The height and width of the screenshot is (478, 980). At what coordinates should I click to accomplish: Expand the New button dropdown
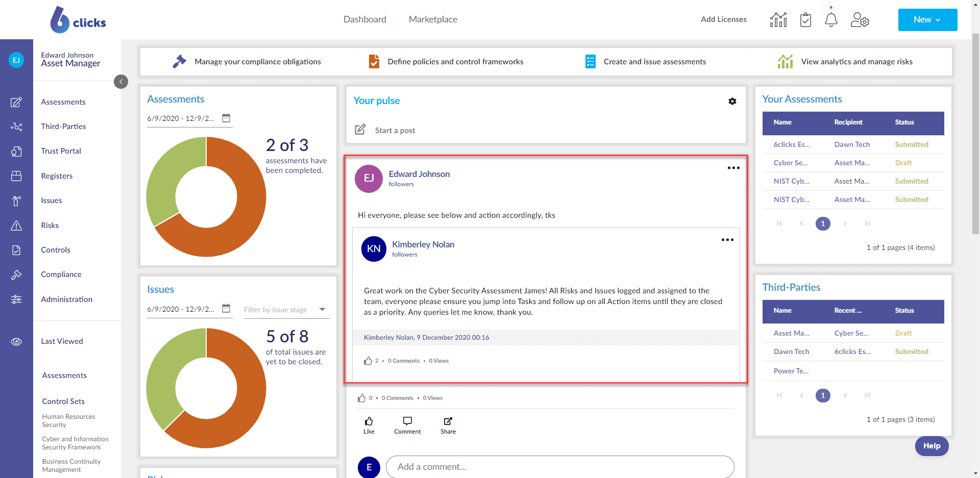coord(927,20)
